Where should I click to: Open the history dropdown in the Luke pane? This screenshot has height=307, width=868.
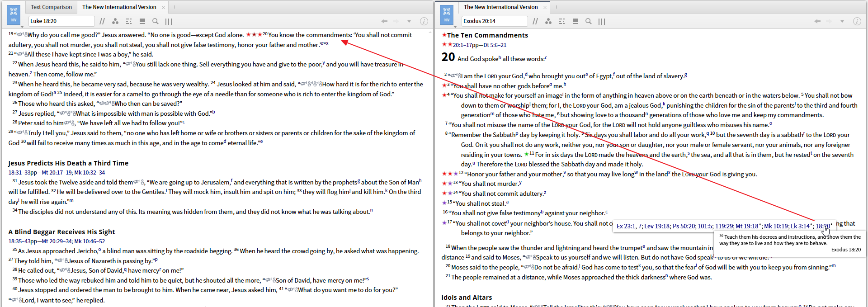409,21
